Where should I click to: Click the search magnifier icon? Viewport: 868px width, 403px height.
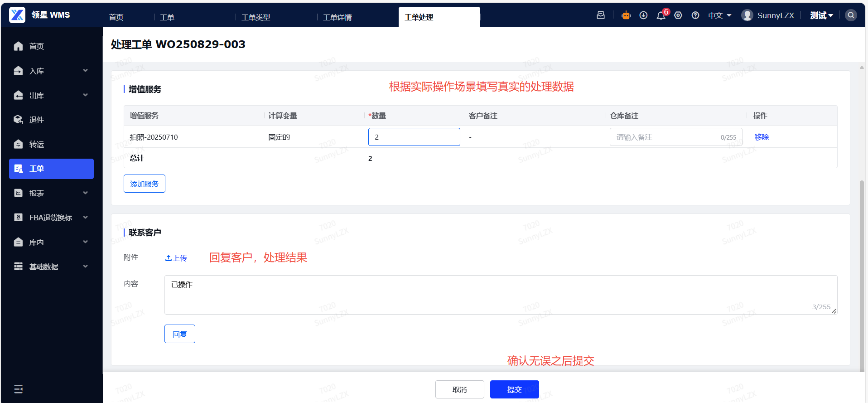coord(851,15)
